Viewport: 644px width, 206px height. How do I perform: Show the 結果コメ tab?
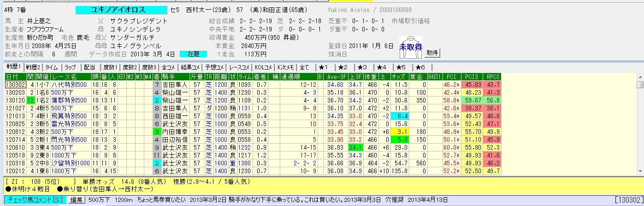coord(189,67)
